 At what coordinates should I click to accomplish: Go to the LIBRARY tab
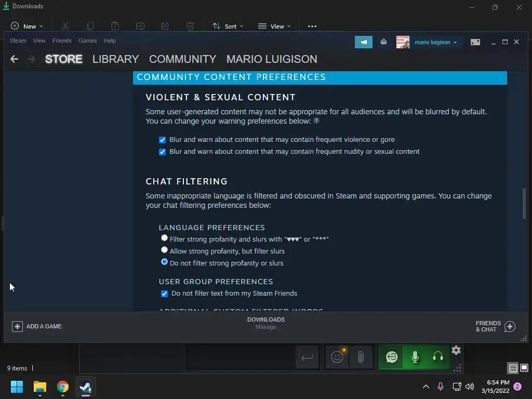click(116, 59)
